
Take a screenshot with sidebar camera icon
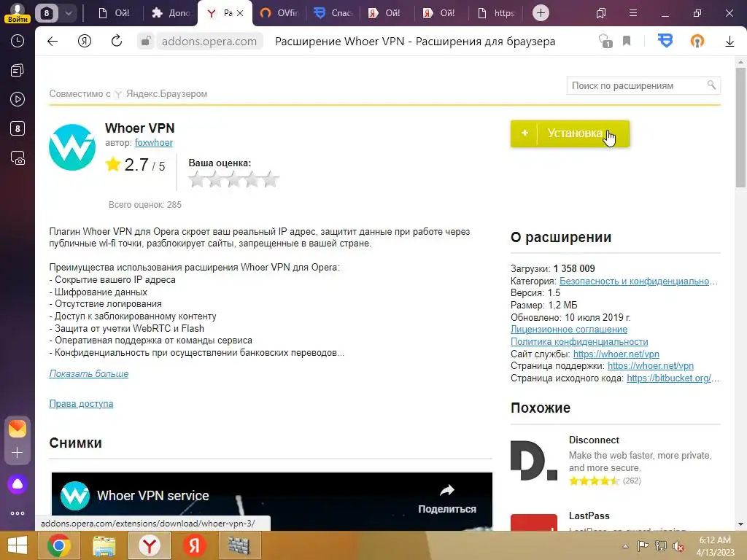tap(18, 158)
